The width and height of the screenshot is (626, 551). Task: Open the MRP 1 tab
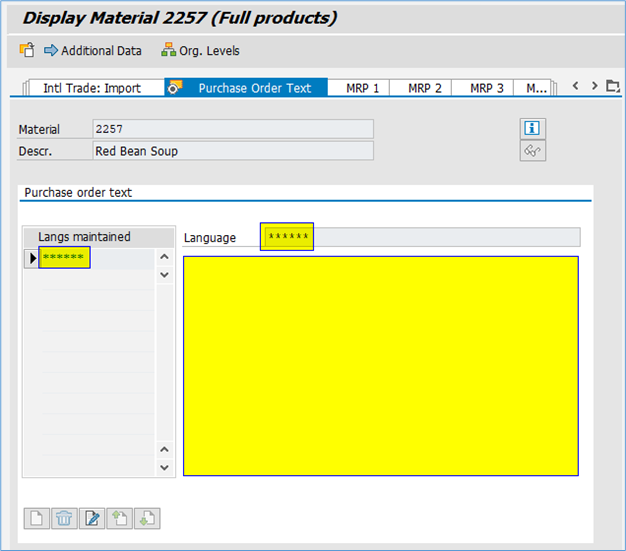click(362, 88)
